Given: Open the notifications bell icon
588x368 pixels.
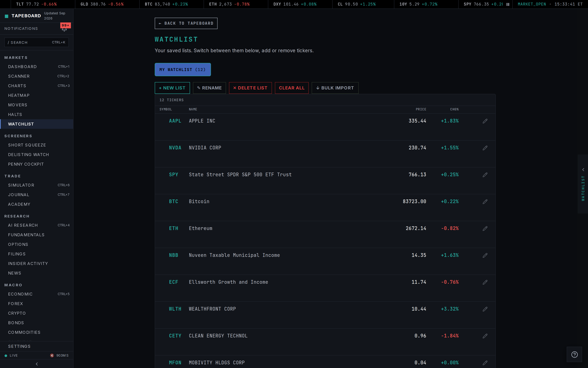Looking at the screenshot, I should (x=64, y=29).
